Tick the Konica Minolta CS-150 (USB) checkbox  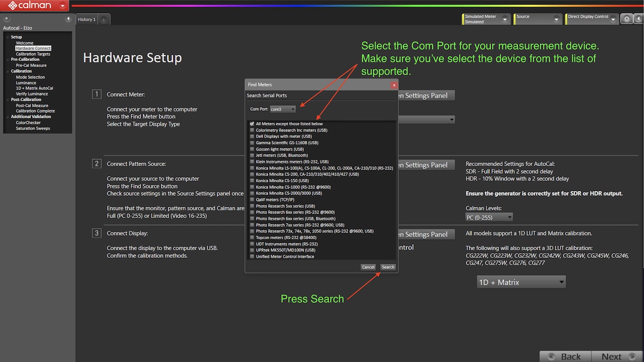point(252,181)
